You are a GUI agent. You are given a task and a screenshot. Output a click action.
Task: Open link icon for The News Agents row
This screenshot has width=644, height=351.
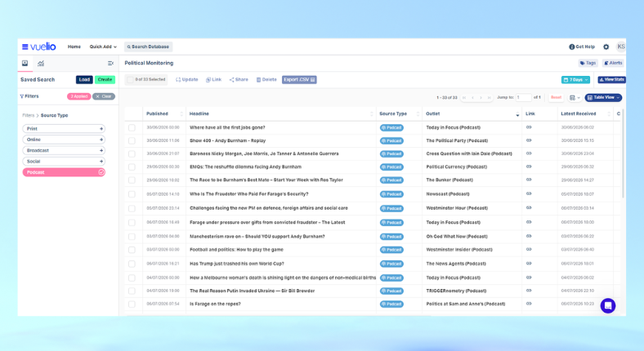click(x=529, y=263)
